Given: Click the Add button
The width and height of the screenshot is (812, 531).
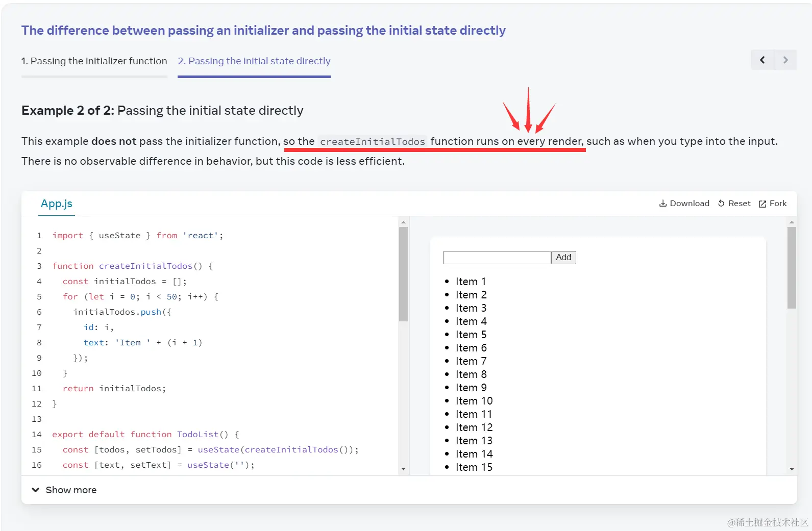Looking at the screenshot, I should click(x=563, y=258).
